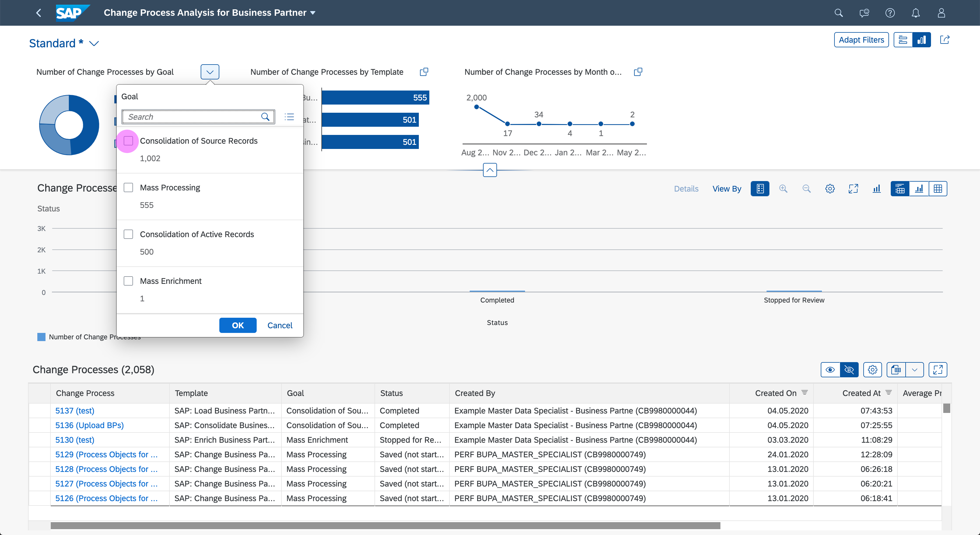Click the header search magnifier icon

839,13
